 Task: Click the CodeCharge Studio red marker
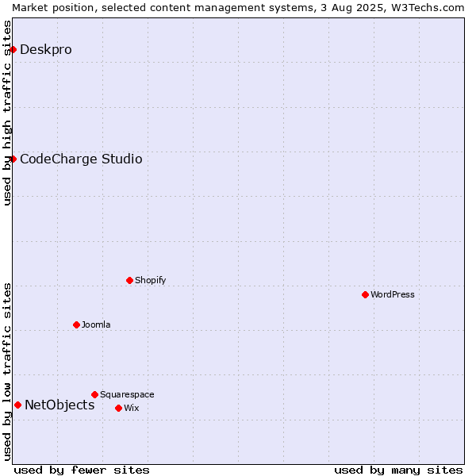[13, 159]
